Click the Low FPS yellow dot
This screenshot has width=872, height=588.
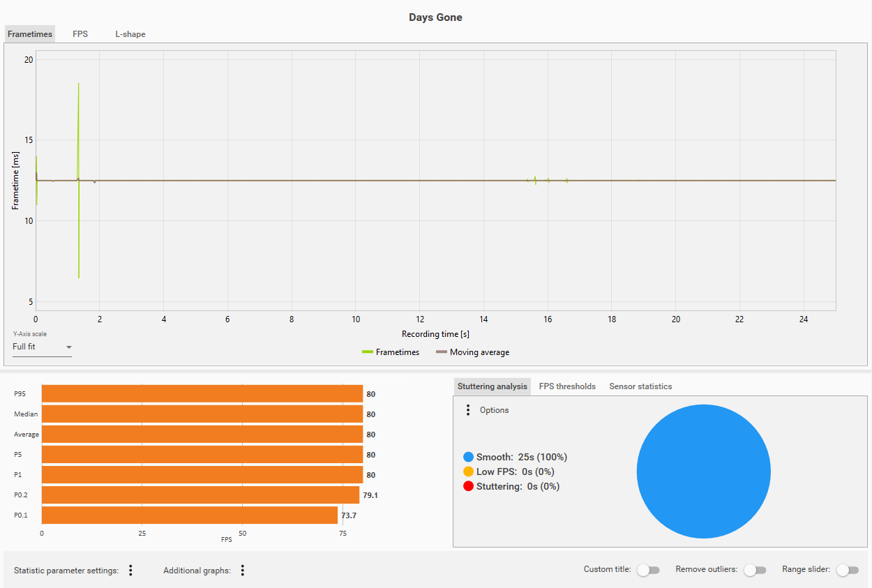(468, 472)
